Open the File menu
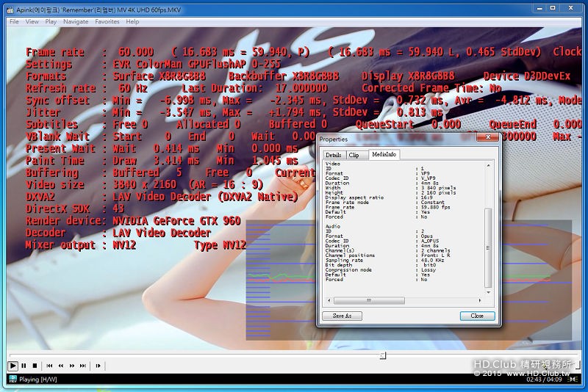 pyautogui.click(x=14, y=22)
